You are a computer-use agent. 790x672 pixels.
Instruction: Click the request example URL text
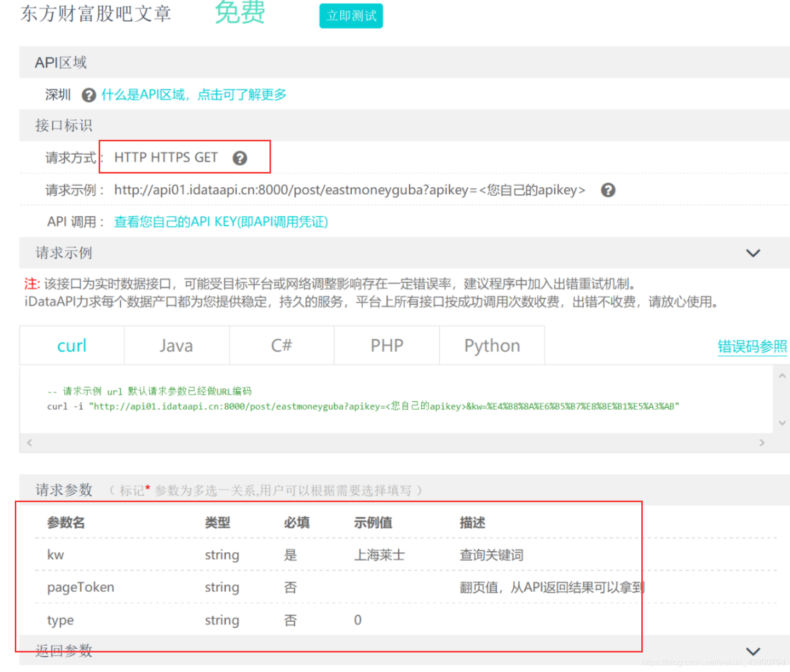pos(350,190)
